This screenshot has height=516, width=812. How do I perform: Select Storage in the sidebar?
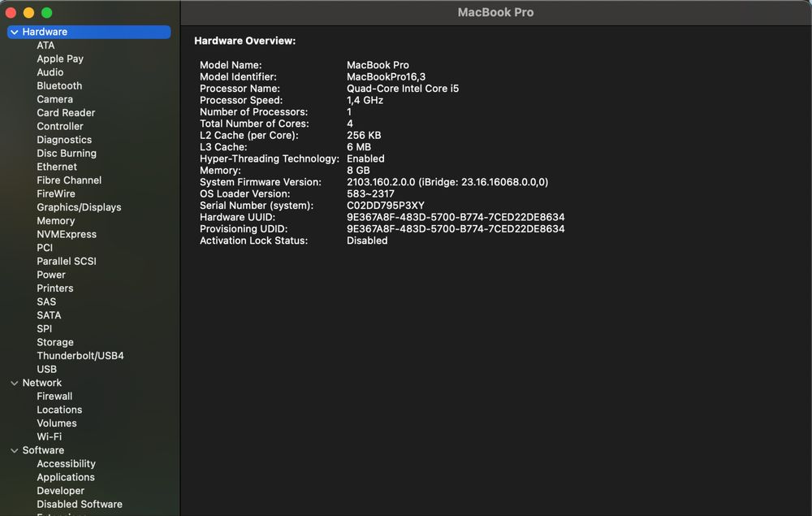[55, 342]
